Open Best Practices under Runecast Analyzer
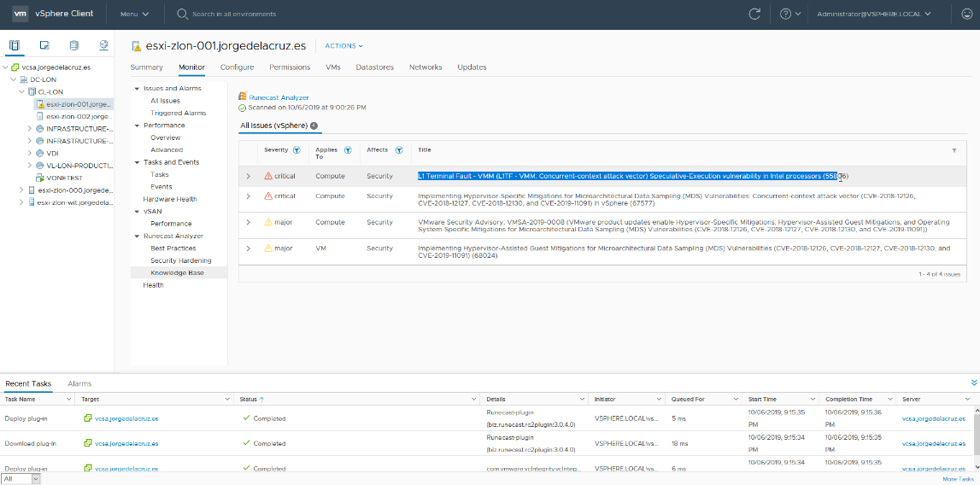The height and width of the screenshot is (485, 980). [x=173, y=248]
